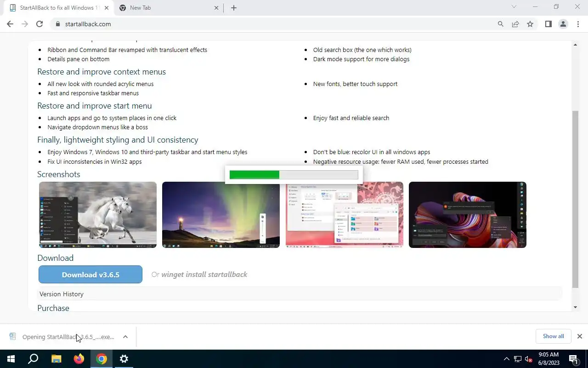The width and height of the screenshot is (588, 368).
Task: Click 'Old search box (the one which works)'
Action: pyautogui.click(x=362, y=50)
